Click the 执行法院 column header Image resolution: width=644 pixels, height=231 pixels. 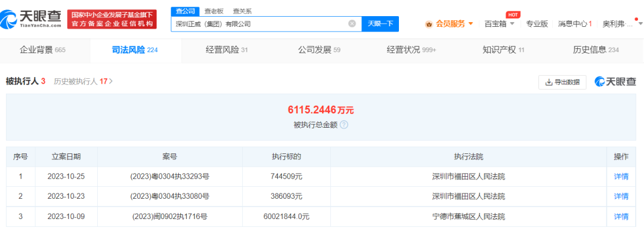click(469, 156)
